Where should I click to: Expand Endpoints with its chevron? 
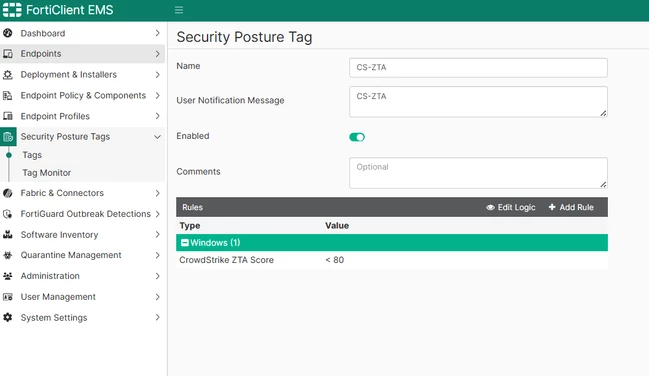tap(157, 54)
